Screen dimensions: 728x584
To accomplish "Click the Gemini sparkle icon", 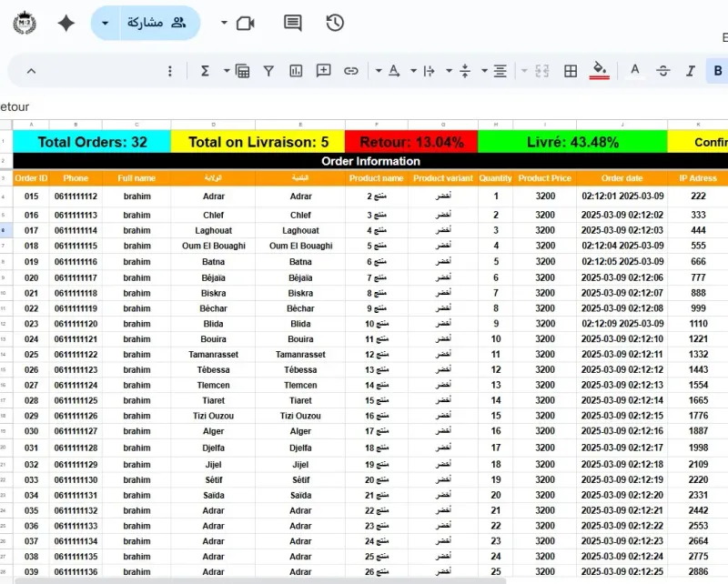I will click(66, 24).
